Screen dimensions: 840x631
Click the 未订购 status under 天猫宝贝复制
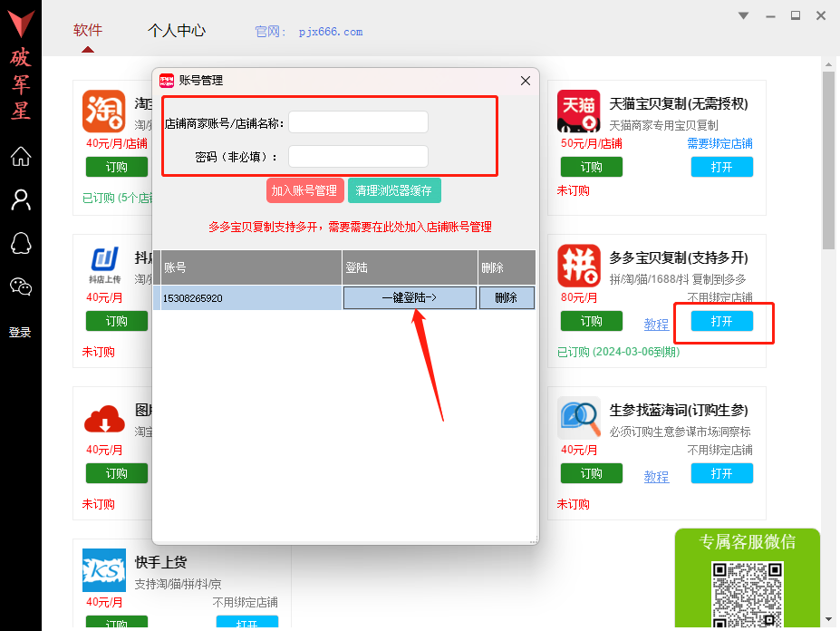tap(574, 190)
